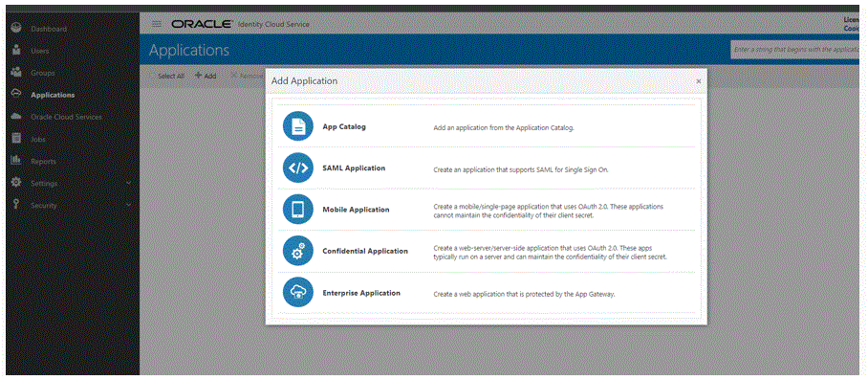Screen dimensions: 868x380
Task: Click the App Catalog document icon
Action: tap(298, 126)
